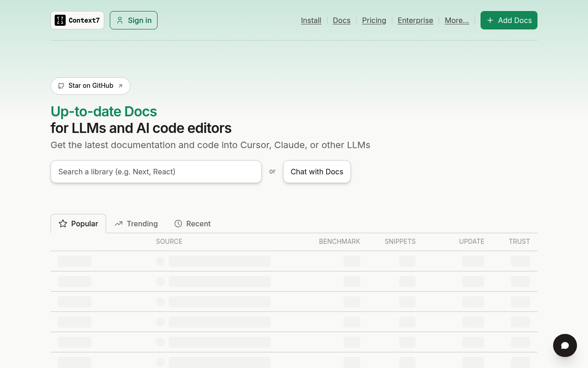Screen dimensions: 588x368
Task: Expand the More... menu
Action: tap(457, 20)
